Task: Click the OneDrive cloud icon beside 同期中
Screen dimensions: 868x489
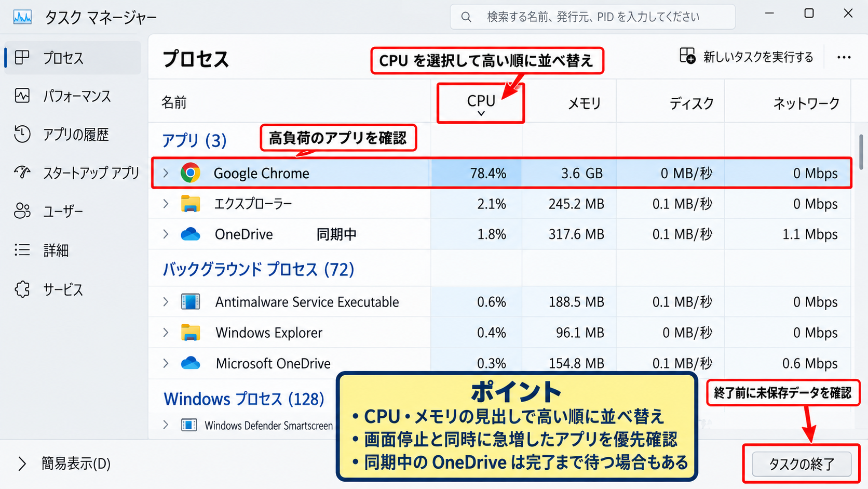Action: pos(191,234)
